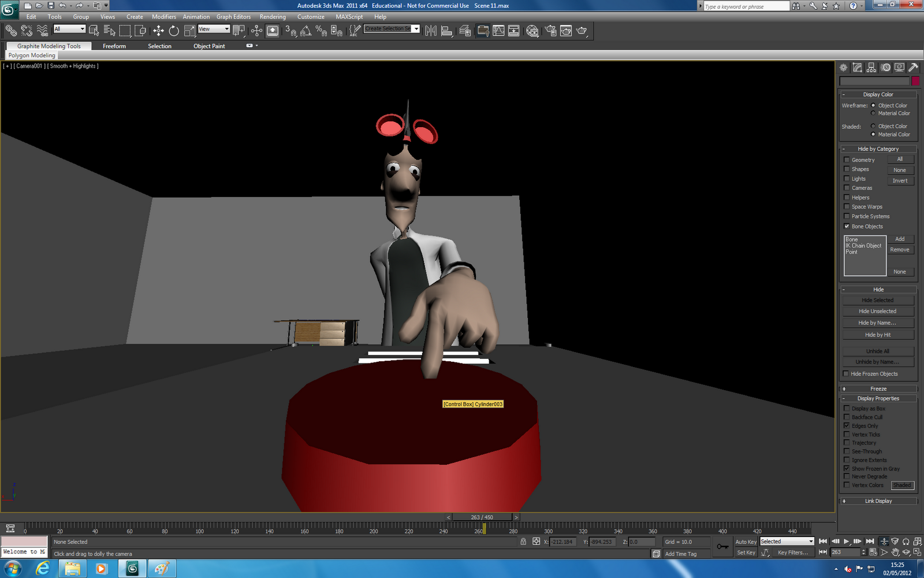Select the Select and Move tool
The height and width of the screenshot is (578, 924).
coord(157,30)
